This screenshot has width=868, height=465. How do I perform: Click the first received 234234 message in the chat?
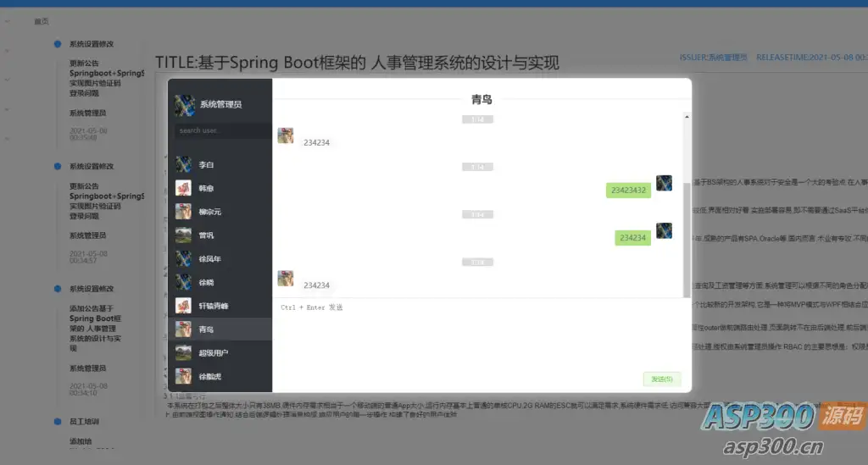[316, 142]
